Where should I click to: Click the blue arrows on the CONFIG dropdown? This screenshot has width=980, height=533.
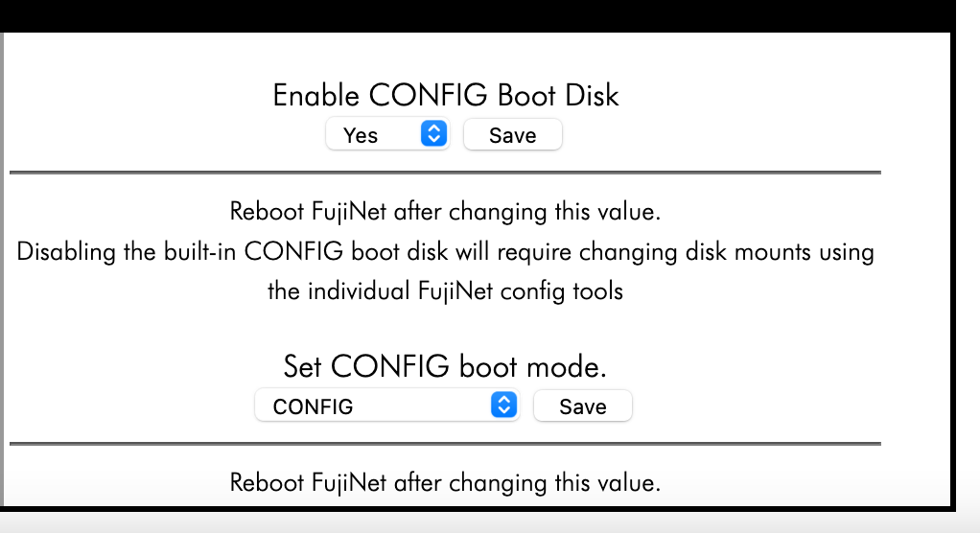click(x=503, y=406)
